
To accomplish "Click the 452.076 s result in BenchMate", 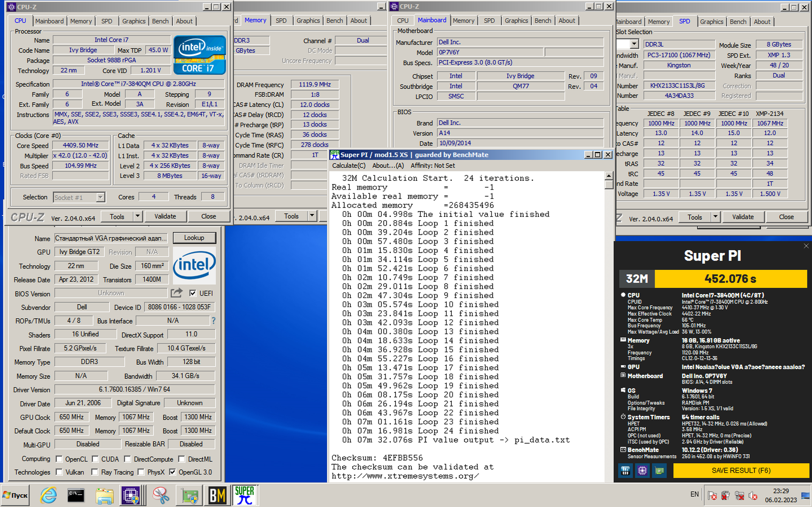I will tap(730, 279).
